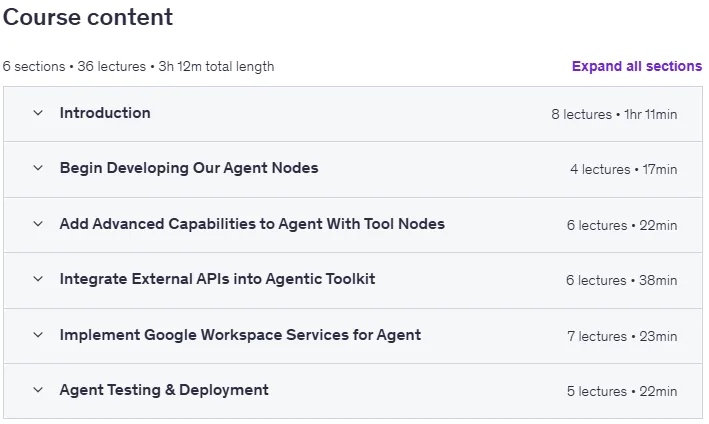Click Expand all sections link
This screenshot has height=424, width=709.
[x=637, y=66]
